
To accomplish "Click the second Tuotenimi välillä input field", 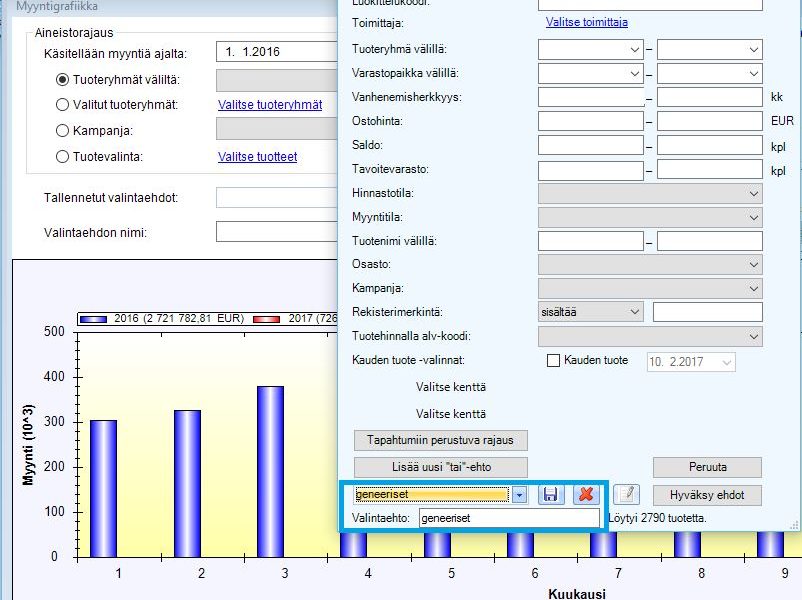I will [709, 241].
